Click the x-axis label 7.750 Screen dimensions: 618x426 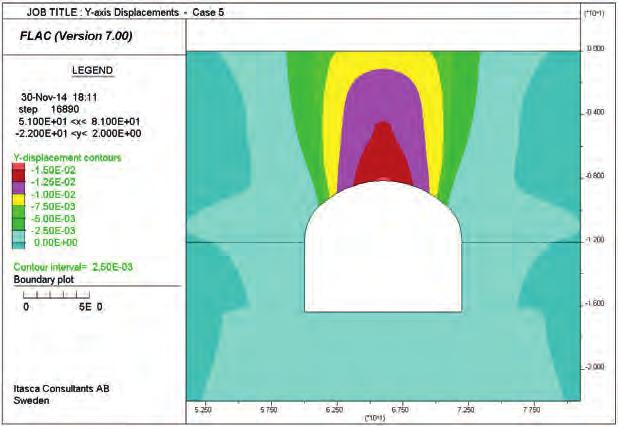click(x=532, y=410)
